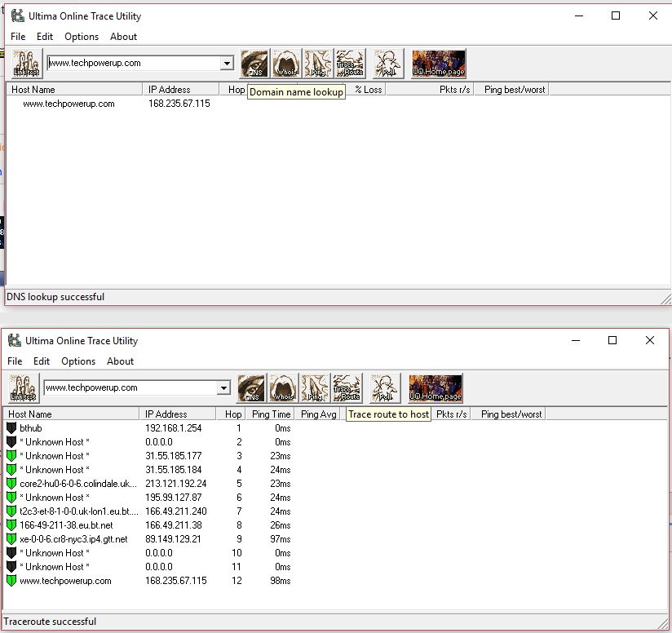Screen dimensions: 672x633
Task: Open Edit menu in bottom window
Action: click(x=42, y=361)
